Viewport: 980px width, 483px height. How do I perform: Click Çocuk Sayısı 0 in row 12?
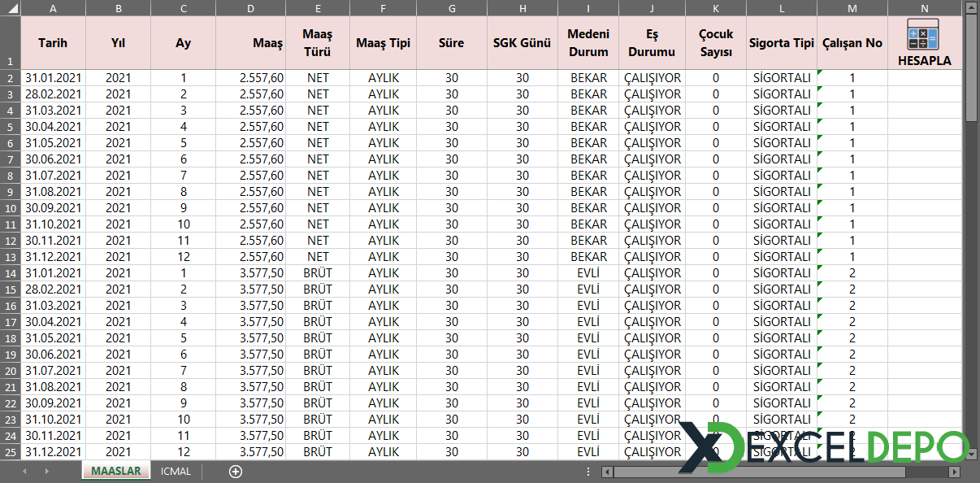[716, 241]
